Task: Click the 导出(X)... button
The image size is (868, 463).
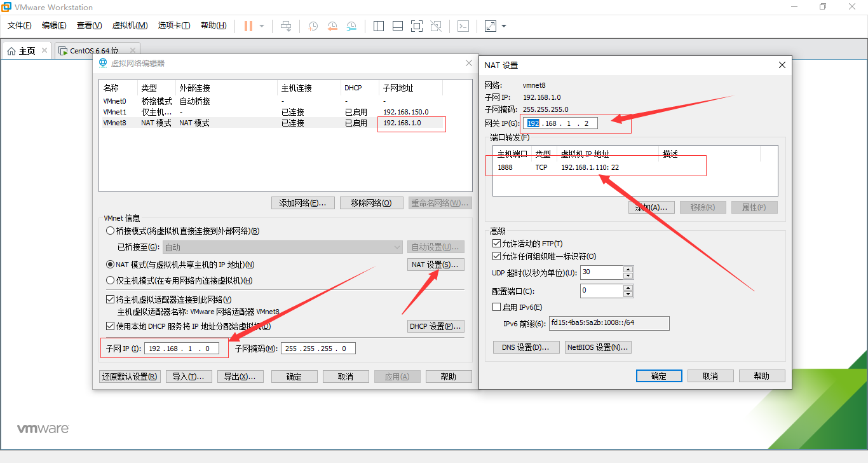Action: (x=240, y=377)
